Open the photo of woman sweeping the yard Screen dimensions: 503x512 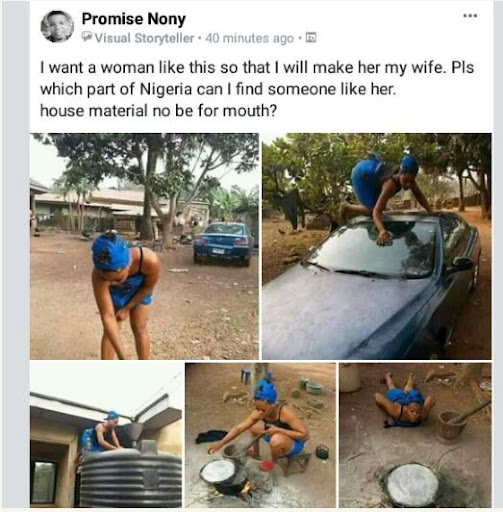(144, 246)
